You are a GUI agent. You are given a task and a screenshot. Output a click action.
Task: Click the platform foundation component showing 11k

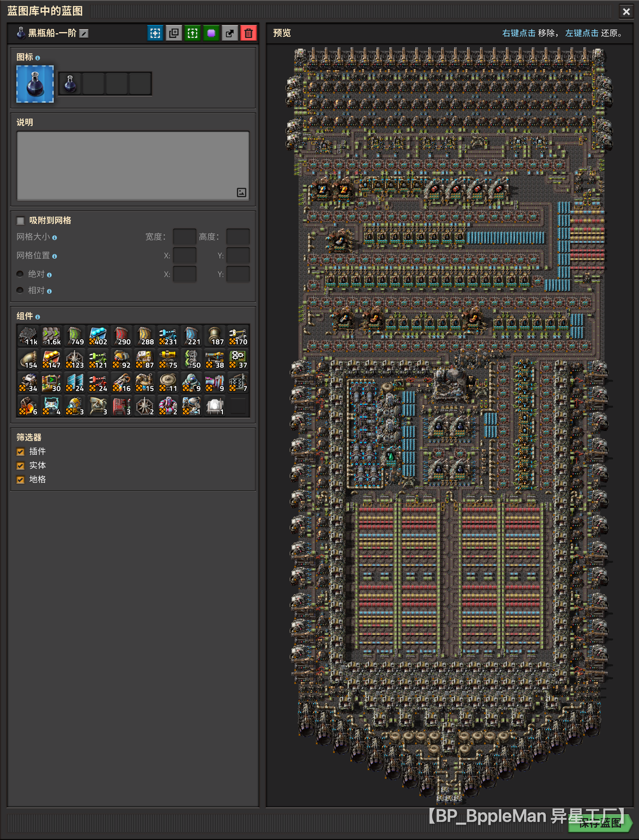28,336
